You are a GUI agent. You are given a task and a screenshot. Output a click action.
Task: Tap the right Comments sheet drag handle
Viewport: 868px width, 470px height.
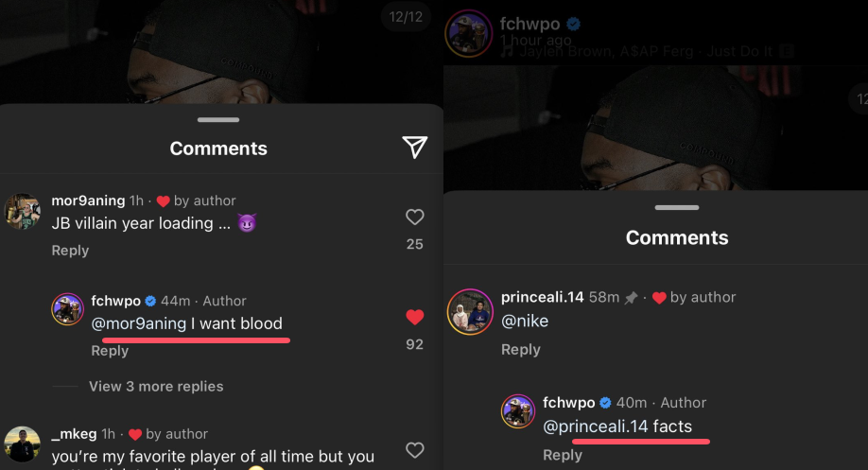click(677, 207)
